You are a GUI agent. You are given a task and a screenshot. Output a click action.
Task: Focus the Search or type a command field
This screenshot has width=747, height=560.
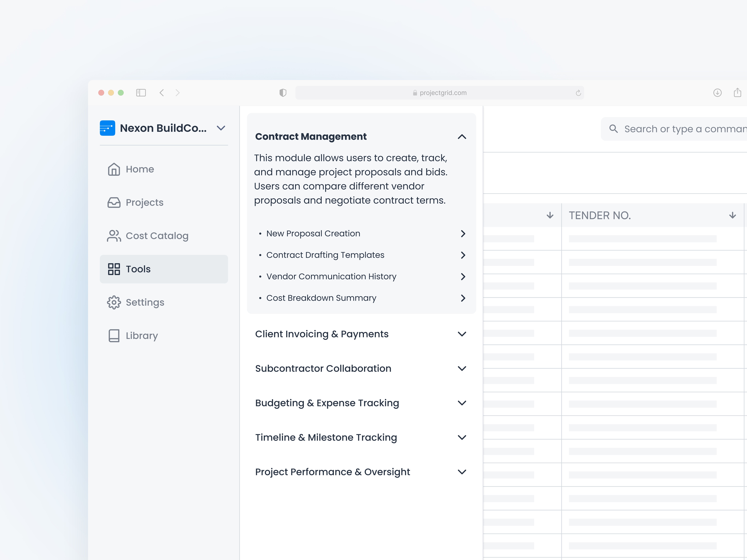(674, 129)
